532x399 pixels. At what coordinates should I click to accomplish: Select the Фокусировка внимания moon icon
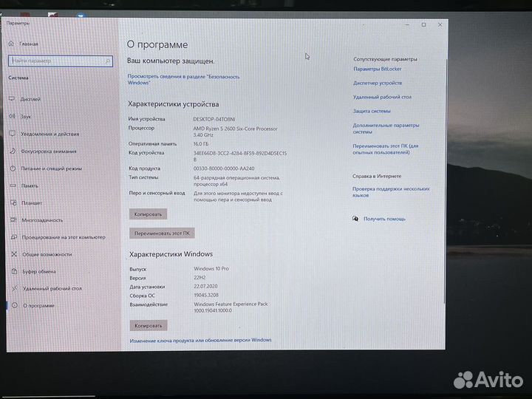pos(13,151)
